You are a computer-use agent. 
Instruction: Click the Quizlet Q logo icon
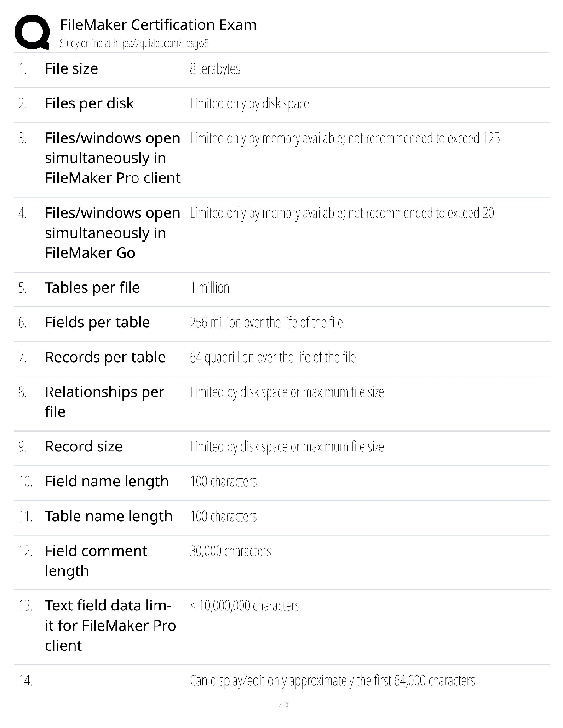pyautogui.click(x=32, y=32)
